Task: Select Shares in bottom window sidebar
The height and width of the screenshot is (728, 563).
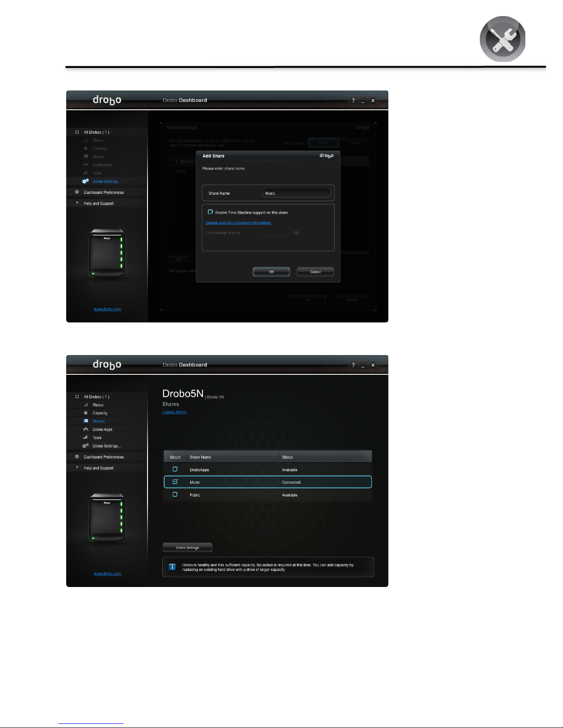Action: 98,421
